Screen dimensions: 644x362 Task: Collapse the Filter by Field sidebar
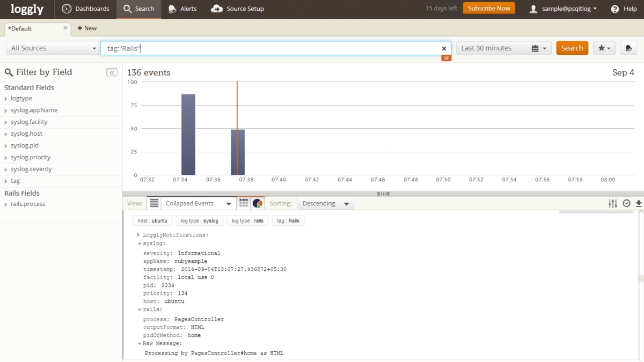click(112, 72)
